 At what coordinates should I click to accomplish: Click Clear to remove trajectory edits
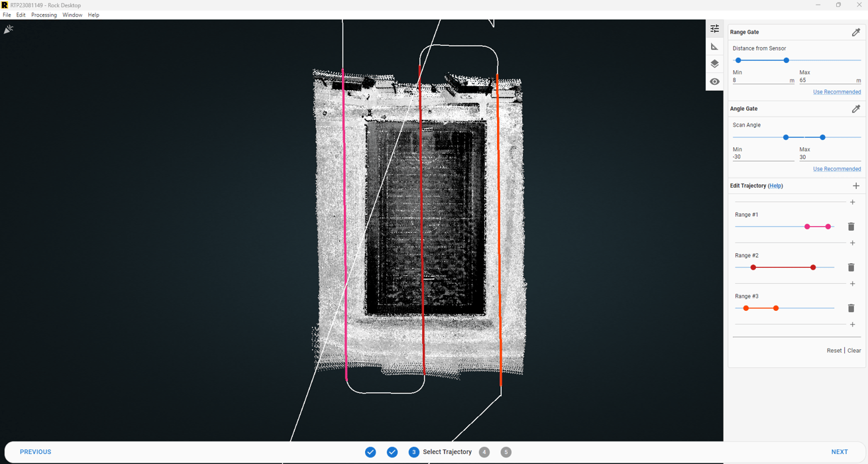(854, 350)
